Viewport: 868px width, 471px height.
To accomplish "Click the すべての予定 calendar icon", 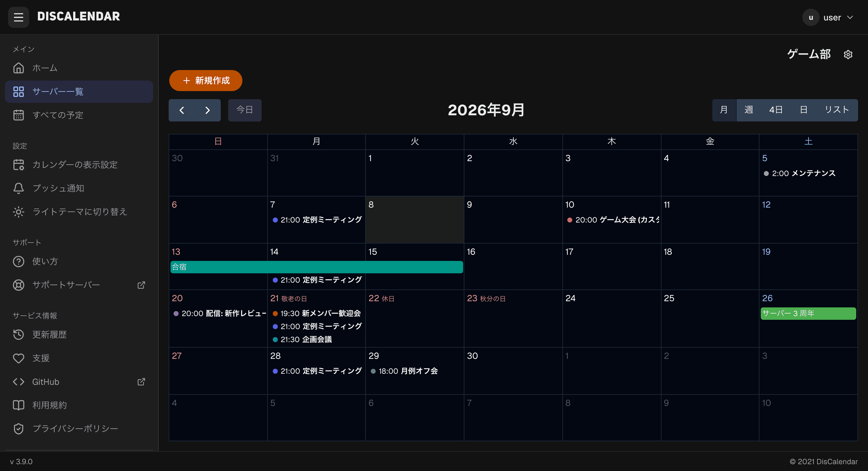I will tap(19, 115).
